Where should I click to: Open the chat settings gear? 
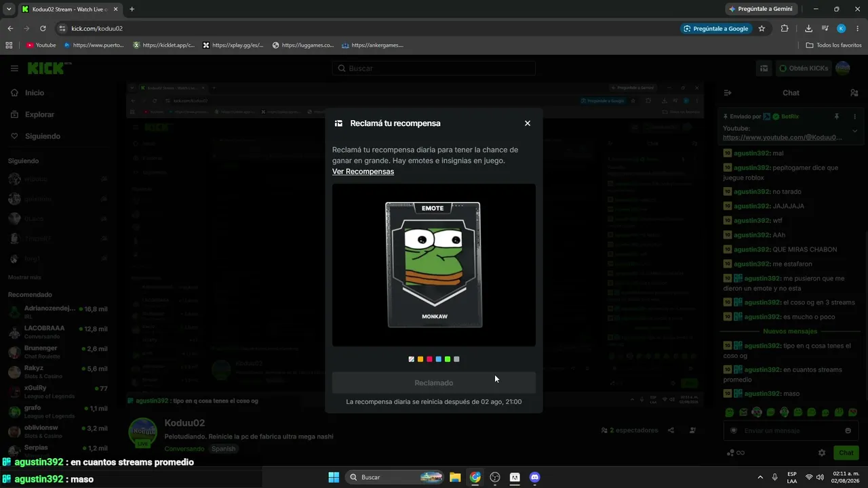pyautogui.click(x=822, y=453)
